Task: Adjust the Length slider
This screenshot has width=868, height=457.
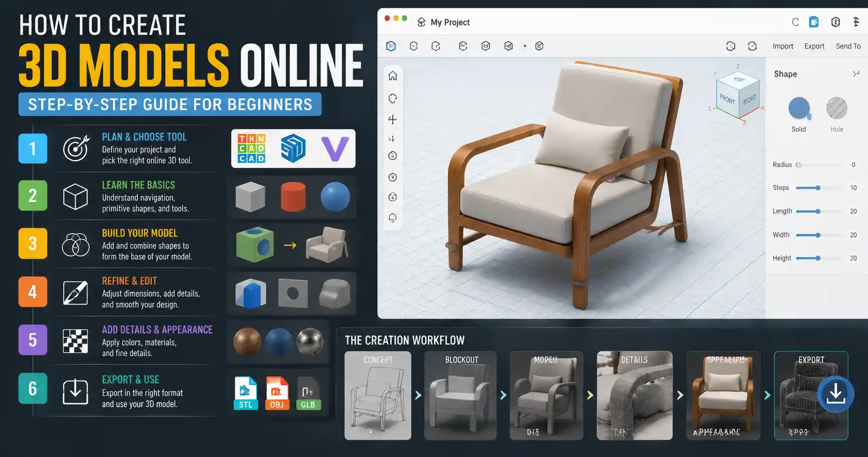Action: (819, 211)
